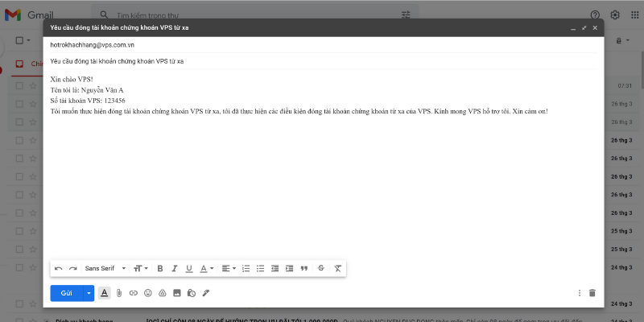Expand compose window to full screen

(x=584, y=28)
